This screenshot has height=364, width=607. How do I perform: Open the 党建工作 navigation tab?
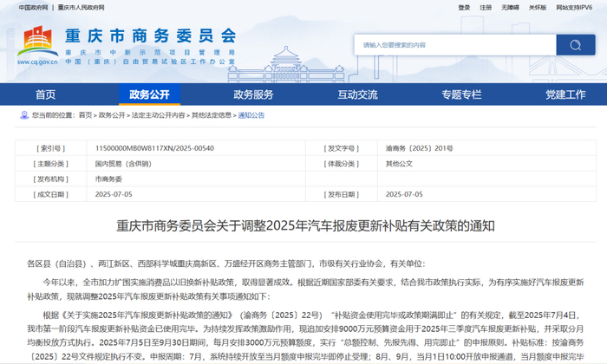pyautogui.click(x=565, y=94)
